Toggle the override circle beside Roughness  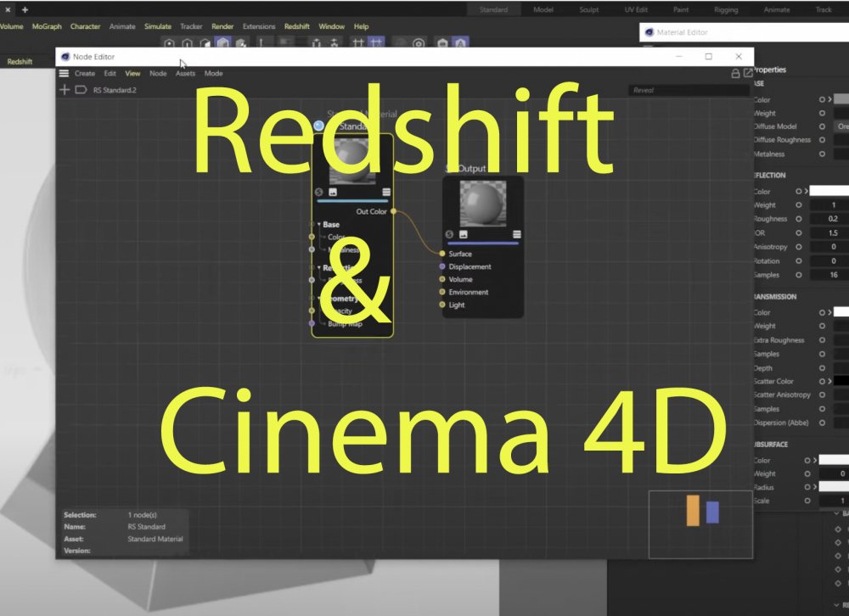coord(797,219)
